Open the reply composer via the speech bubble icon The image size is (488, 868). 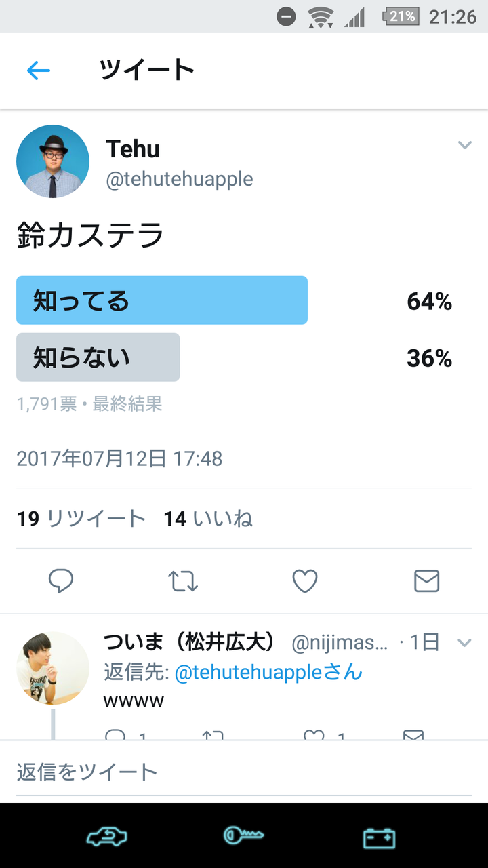click(x=62, y=580)
